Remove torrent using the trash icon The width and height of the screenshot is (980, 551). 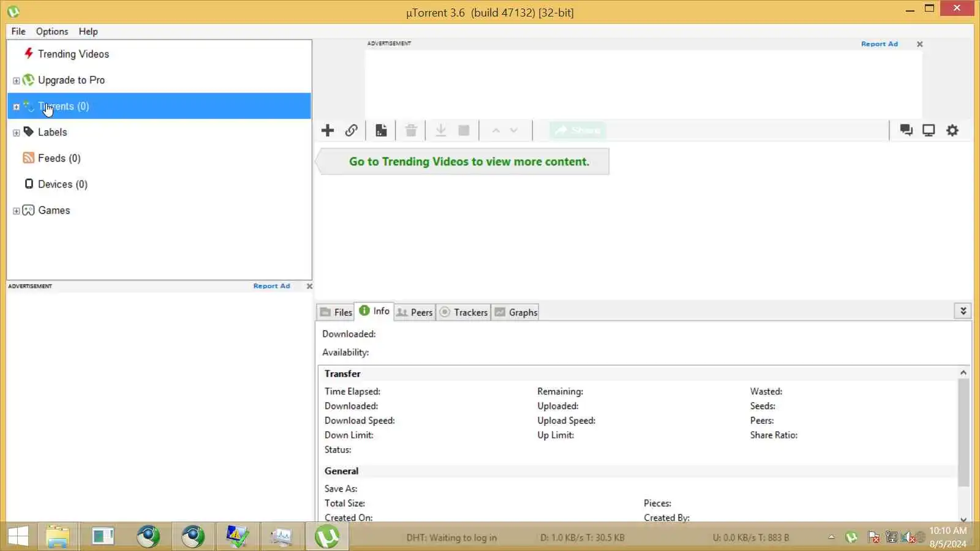(x=411, y=130)
